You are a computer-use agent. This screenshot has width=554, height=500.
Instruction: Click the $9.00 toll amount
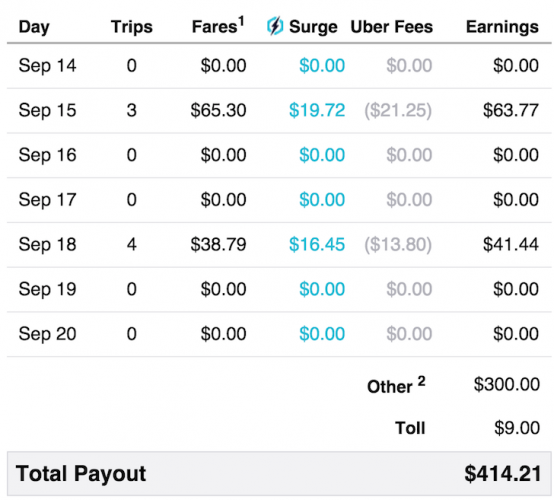click(517, 428)
